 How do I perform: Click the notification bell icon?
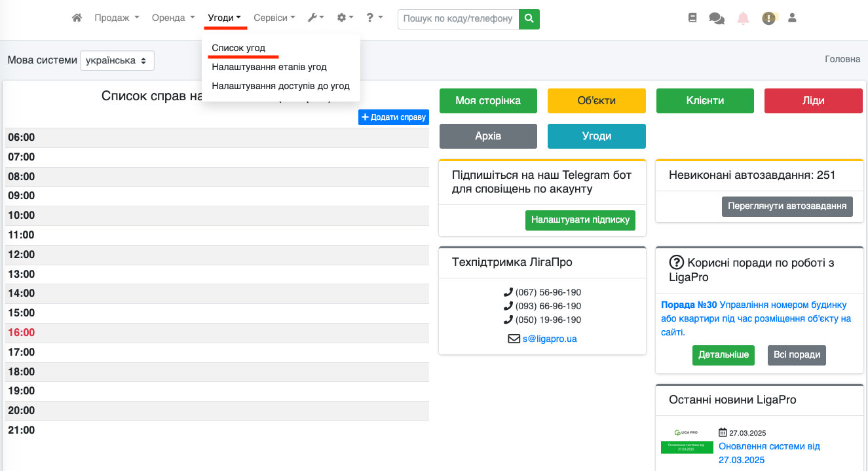[x=743, y=18]
